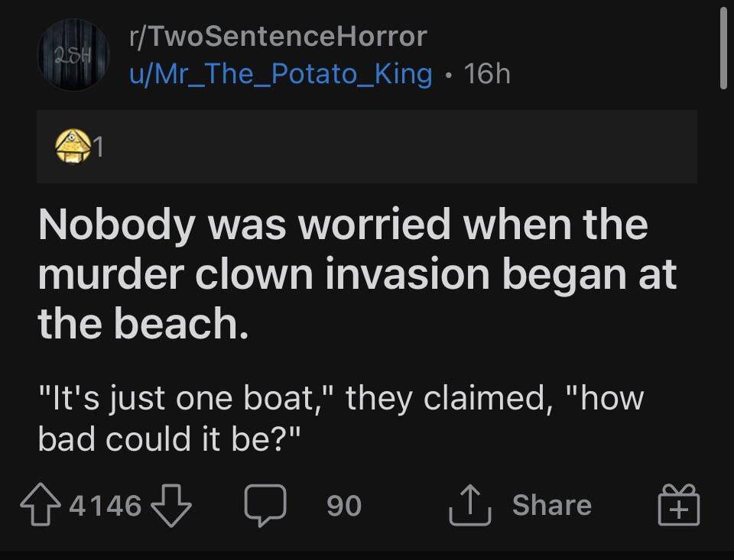Give an award with gift icon

coord(680,505)
